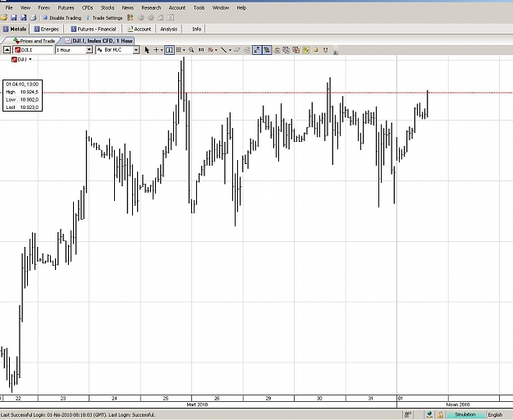The width and height of the screenshot is (513, 420).
Task: Switch to the Futures - Financial tab
Action: [x=94, y=29]
